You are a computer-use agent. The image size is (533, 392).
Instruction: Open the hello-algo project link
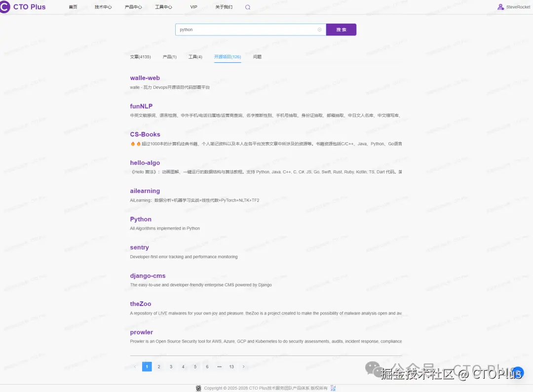tap(145, 162)
